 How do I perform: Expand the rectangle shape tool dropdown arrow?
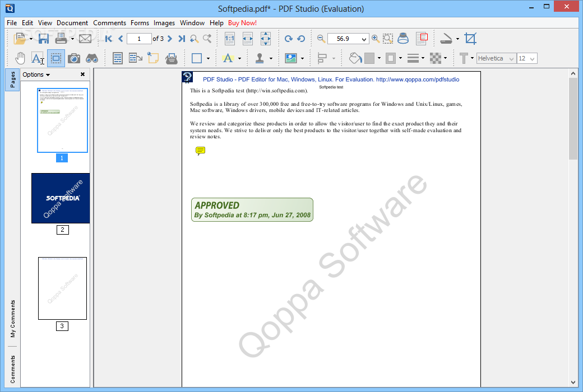pos(208,58)
